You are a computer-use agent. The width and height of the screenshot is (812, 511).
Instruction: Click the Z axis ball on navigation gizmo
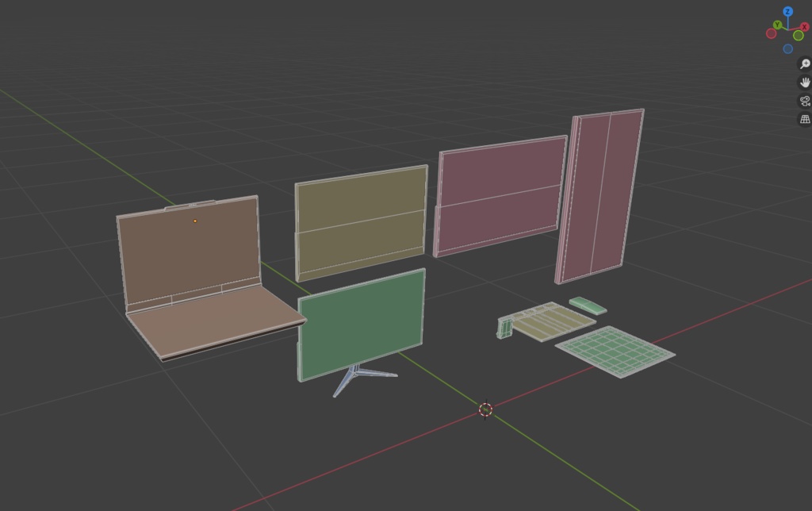787,12
